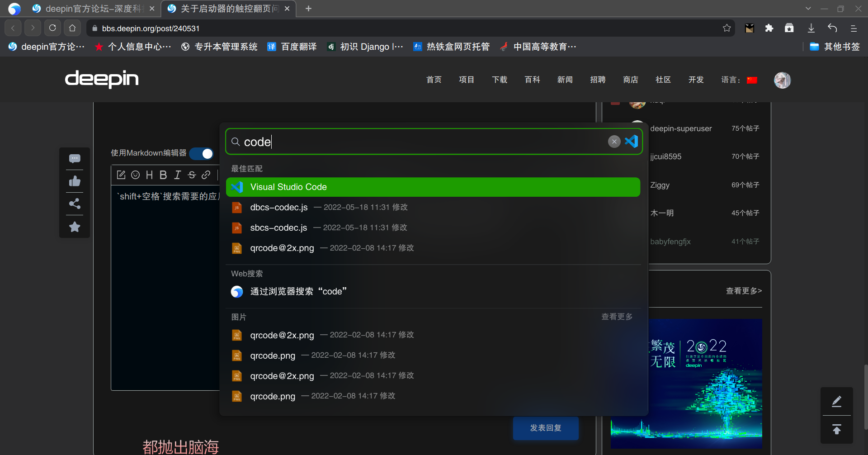Open the 百度翻译 bookmark
This screenshot has height=455, width=868.
292,47
